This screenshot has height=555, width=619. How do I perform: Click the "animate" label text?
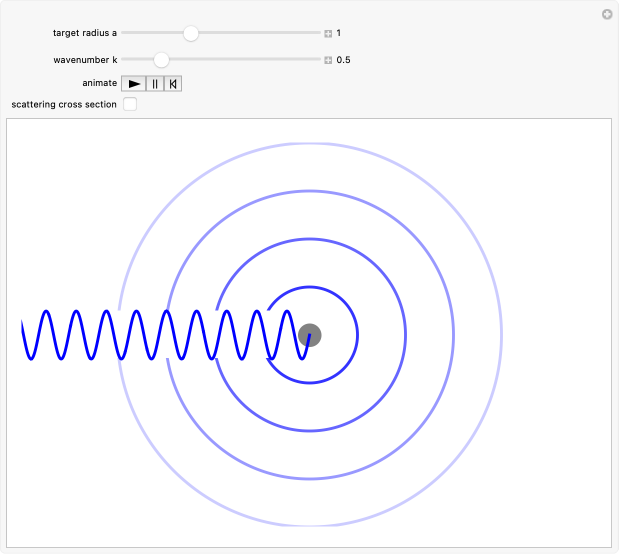pyautogui.click(x=100, y=84)
